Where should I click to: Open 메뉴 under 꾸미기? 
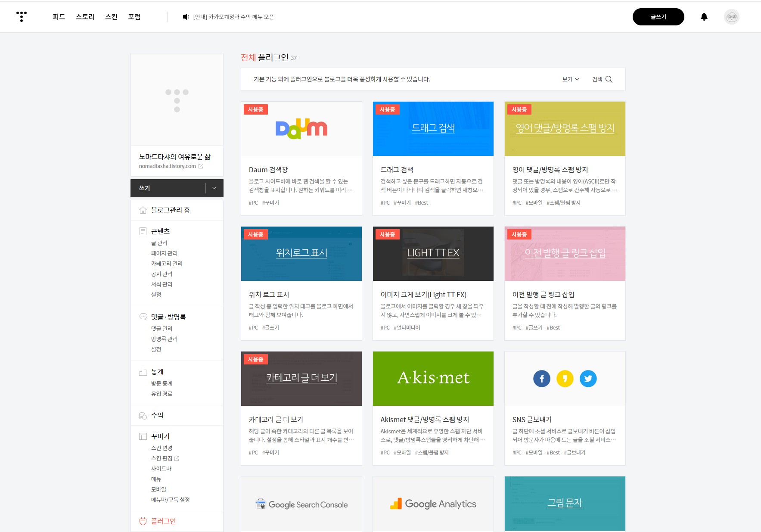156,479
